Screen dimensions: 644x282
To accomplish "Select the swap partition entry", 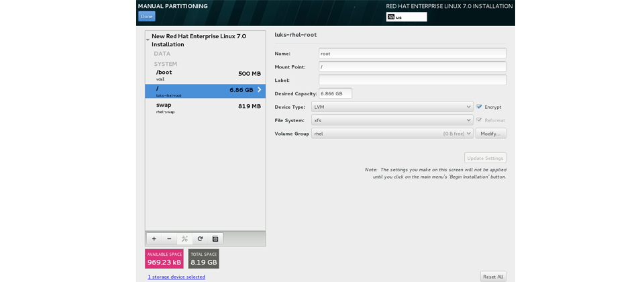I will 205,107.
